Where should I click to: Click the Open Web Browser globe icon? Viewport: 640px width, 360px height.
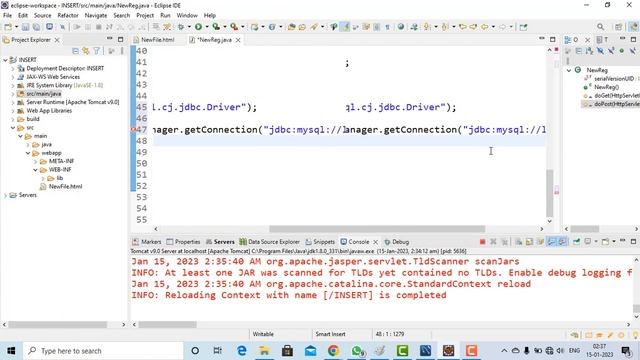[x=401, y=27]
